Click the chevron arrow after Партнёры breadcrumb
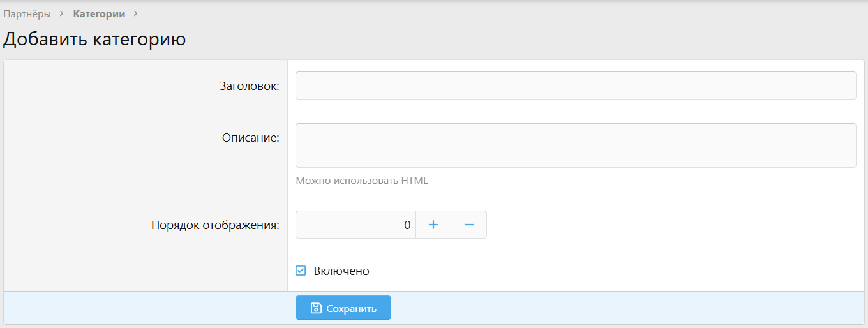The width and height of the screenshot is (868, 328). 61,14
